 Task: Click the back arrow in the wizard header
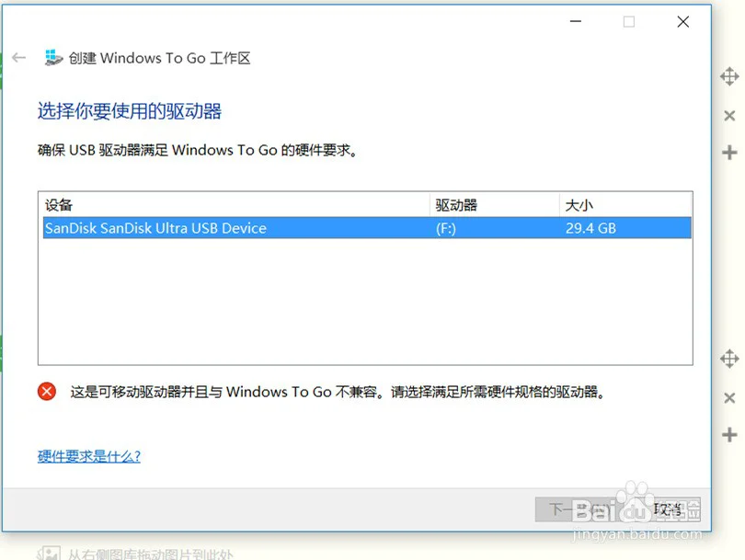coord(19,58)
